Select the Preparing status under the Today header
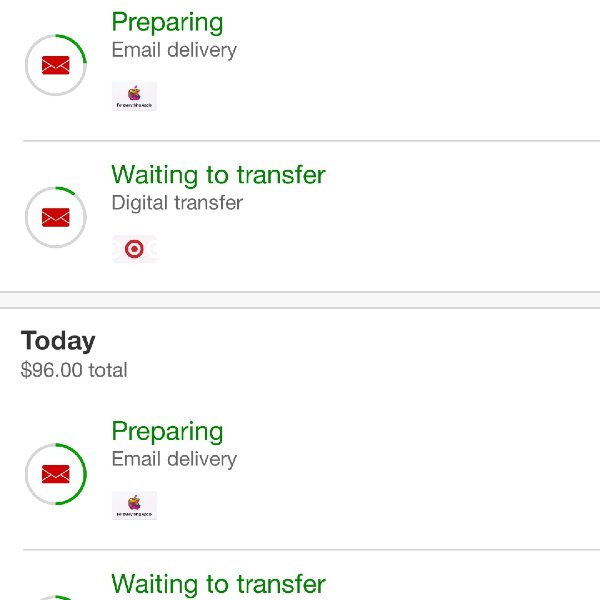 tap(167, 432)
